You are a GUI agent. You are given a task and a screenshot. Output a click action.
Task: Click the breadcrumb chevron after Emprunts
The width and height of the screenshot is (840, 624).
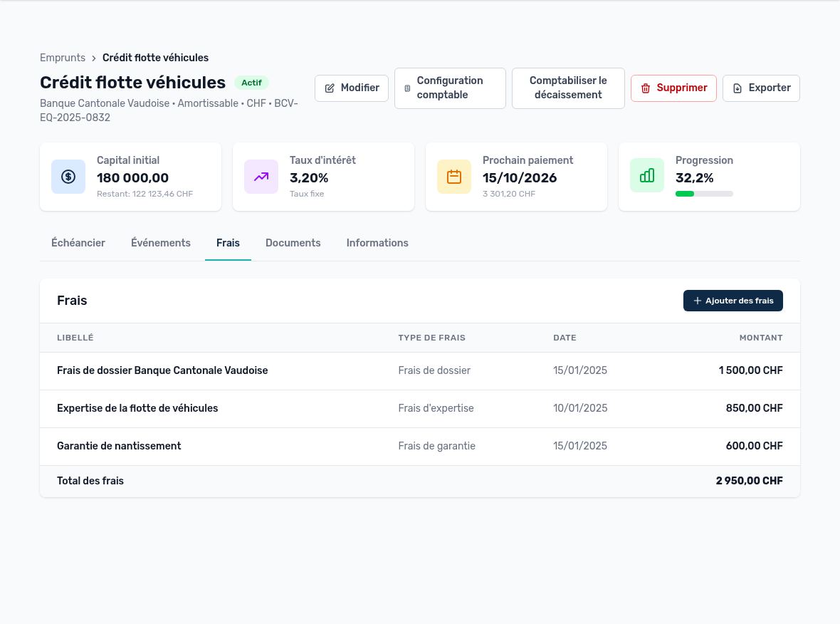point(94,58)
